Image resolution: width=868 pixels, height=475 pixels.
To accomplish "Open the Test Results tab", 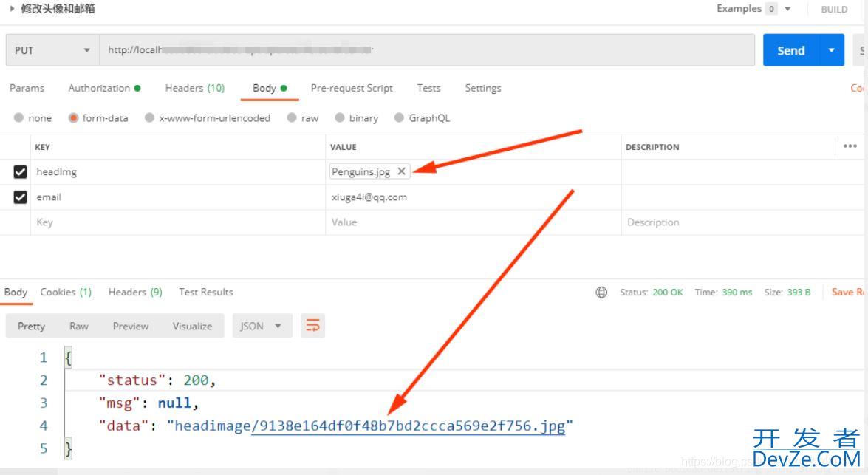I will point(205,292).
